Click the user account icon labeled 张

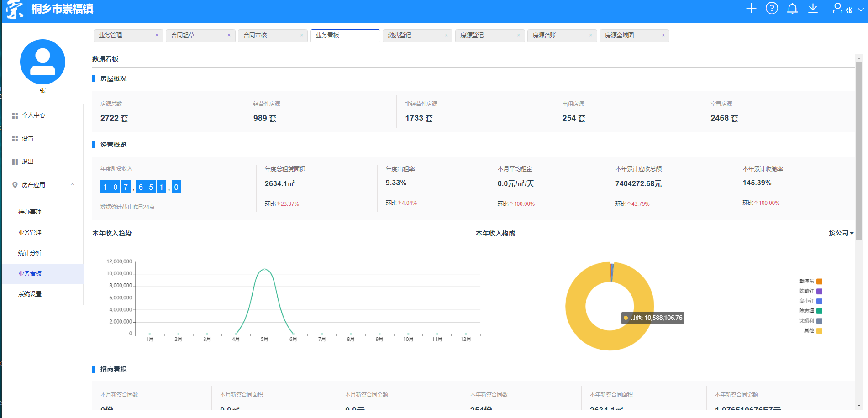[837, 8]
